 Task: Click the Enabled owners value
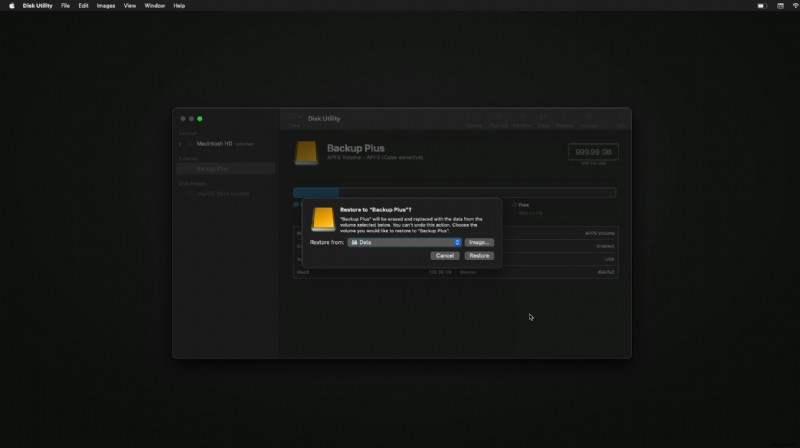pos(605,246)
